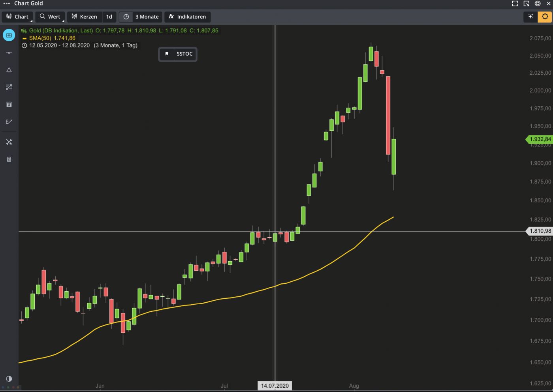Select the triangle shape tool
The width and height of the screenshot is (553, 392).
(x=9, y=70)
